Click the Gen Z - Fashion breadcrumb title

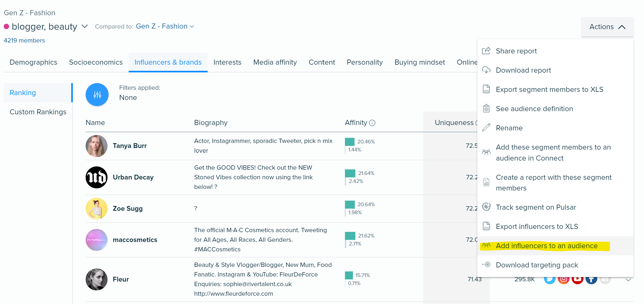pyautogui.click(x=30, y=13)
